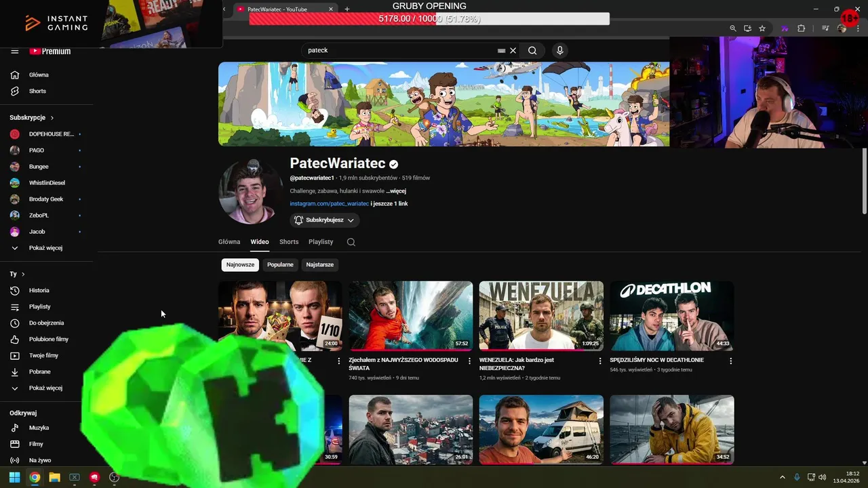Viewport: 868px width, 488px height.
Task: Click the search magnifier button
Action: click(x=532, y=50)
